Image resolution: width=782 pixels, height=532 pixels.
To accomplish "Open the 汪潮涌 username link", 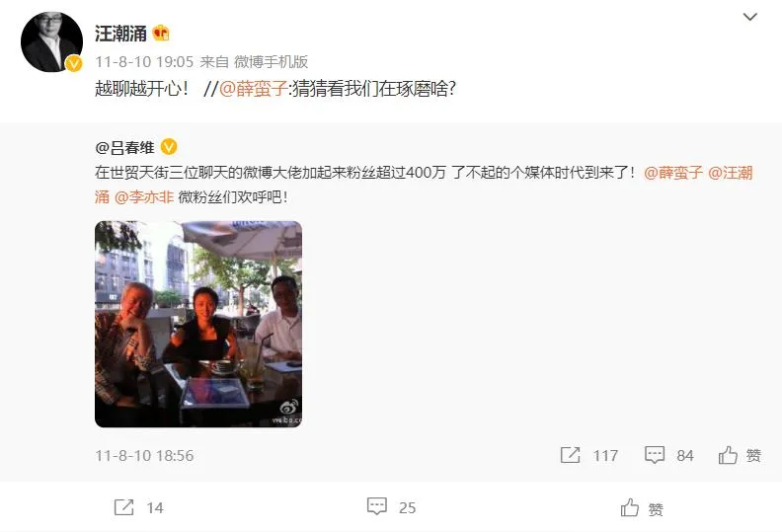I will [120, 34].
